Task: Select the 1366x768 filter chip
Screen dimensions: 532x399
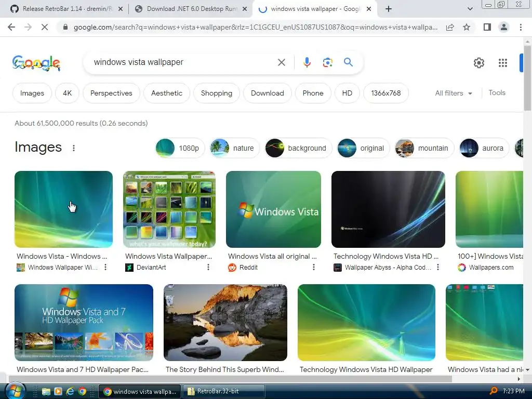Action: [386, 94]
